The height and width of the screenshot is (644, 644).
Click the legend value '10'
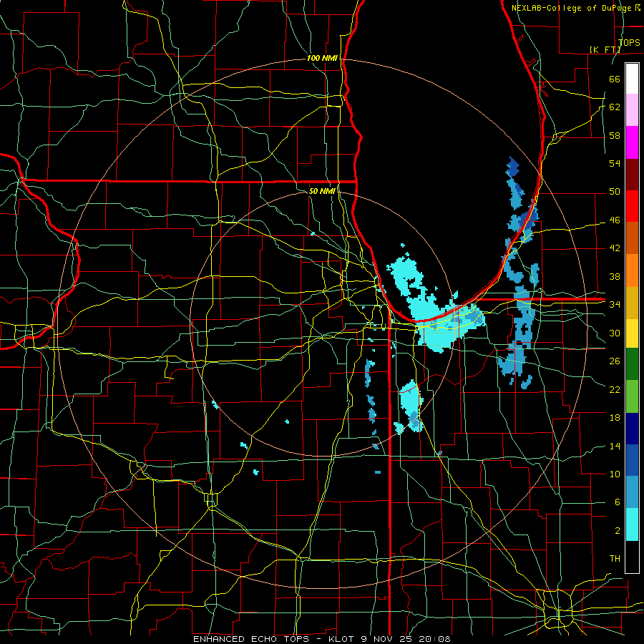pyautogui.click(x=615, y=474)
